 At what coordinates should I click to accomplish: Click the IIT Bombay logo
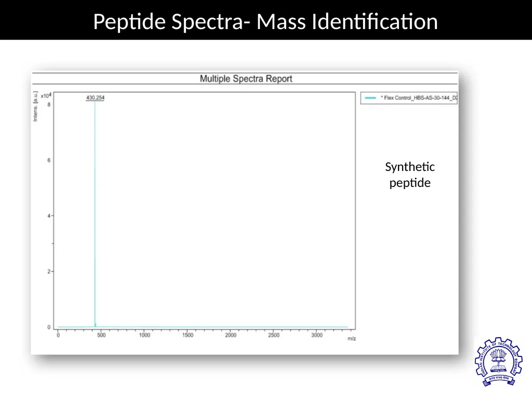[x=498, y=362]
